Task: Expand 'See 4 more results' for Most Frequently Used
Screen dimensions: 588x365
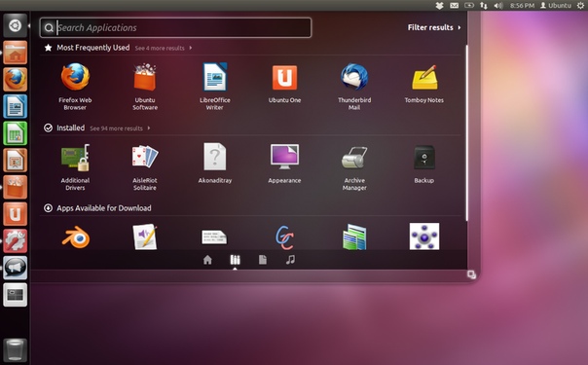Action: (x=164, y=48)
